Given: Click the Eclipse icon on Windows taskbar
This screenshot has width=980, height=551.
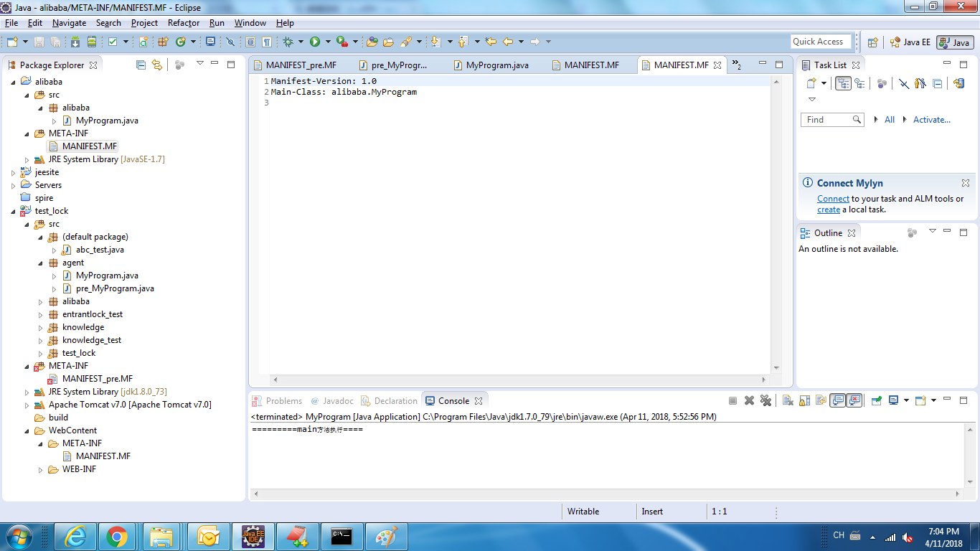Looking at the screenshot, I should pos(253,536).
